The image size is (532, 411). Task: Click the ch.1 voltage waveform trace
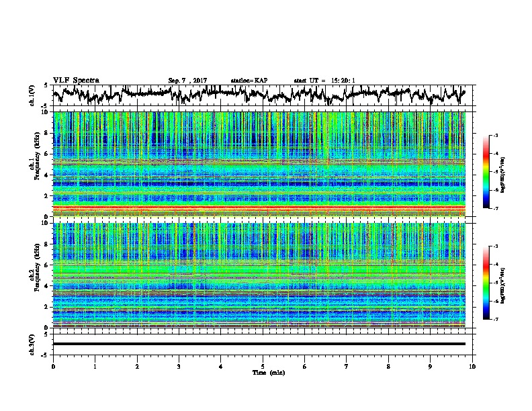click(x=259, y=95)
